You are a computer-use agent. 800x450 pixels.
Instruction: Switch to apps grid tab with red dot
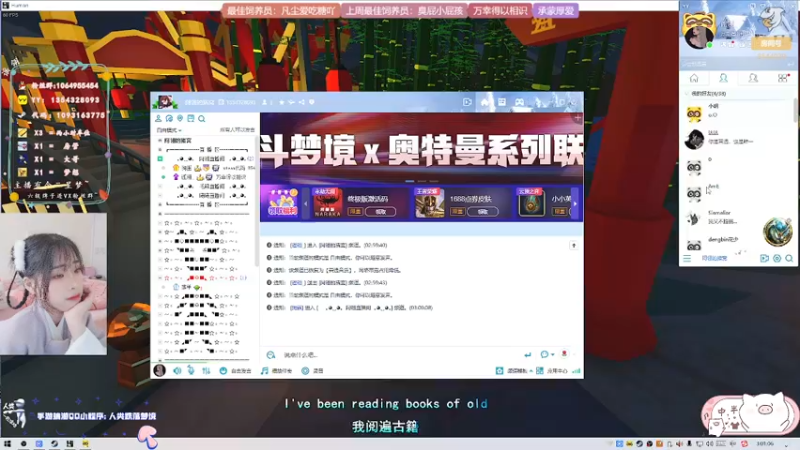pos(783,78)
